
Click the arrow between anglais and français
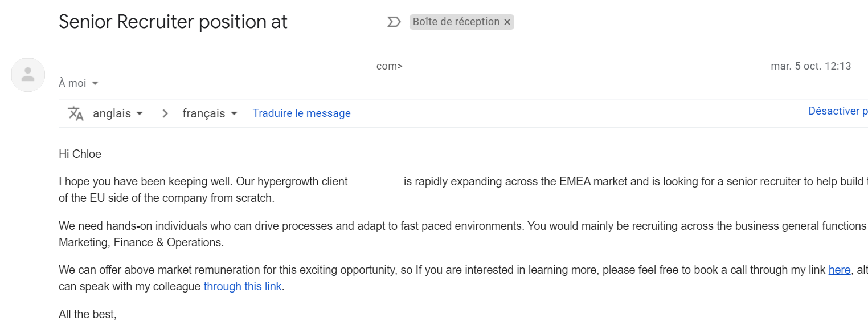coord(165,113)
